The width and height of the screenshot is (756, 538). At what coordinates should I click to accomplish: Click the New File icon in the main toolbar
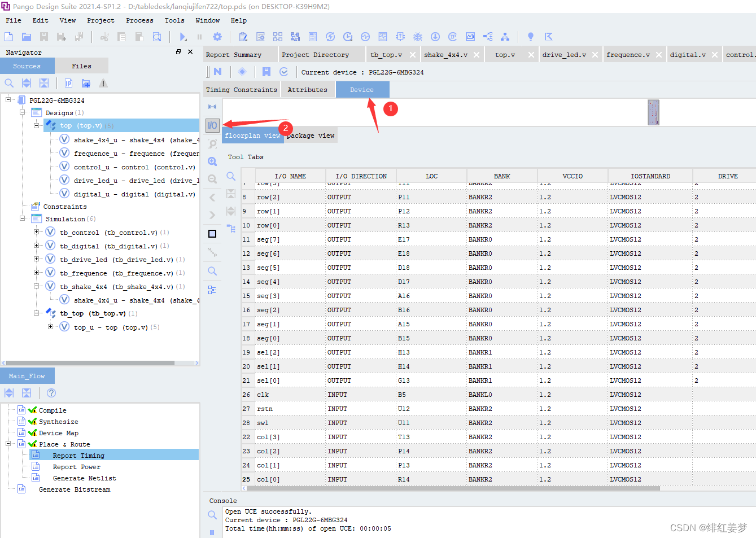point(8,36)
